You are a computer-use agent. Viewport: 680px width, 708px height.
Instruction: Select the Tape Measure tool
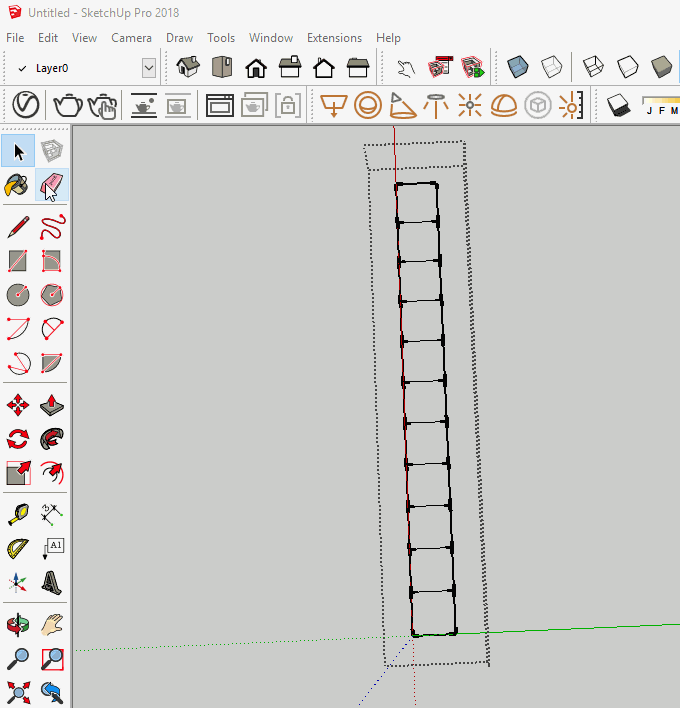[18, 514]
